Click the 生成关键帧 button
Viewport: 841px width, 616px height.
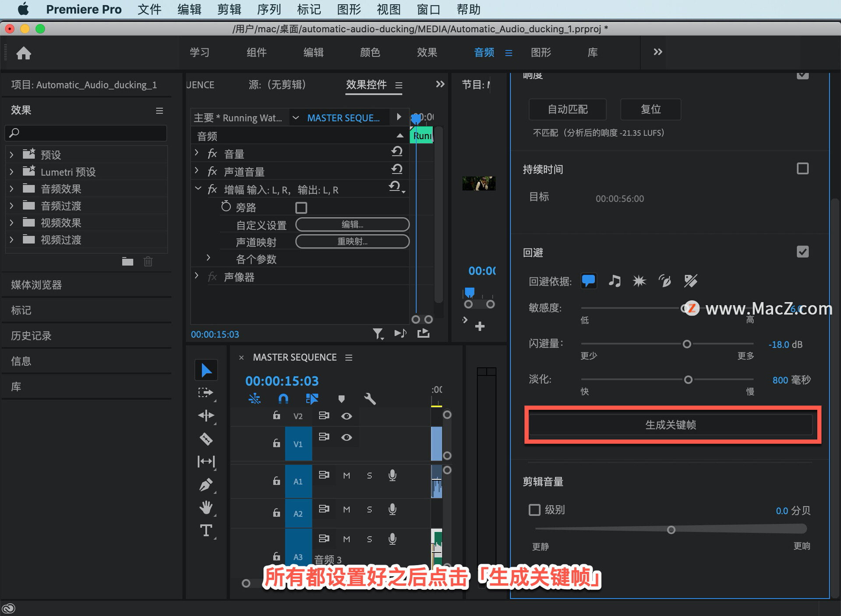point(671,425)
